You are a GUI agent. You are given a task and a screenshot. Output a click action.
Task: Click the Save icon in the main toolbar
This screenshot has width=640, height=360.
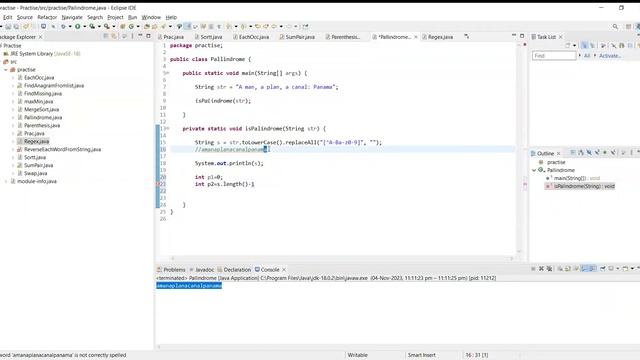[x=8, y=27]
